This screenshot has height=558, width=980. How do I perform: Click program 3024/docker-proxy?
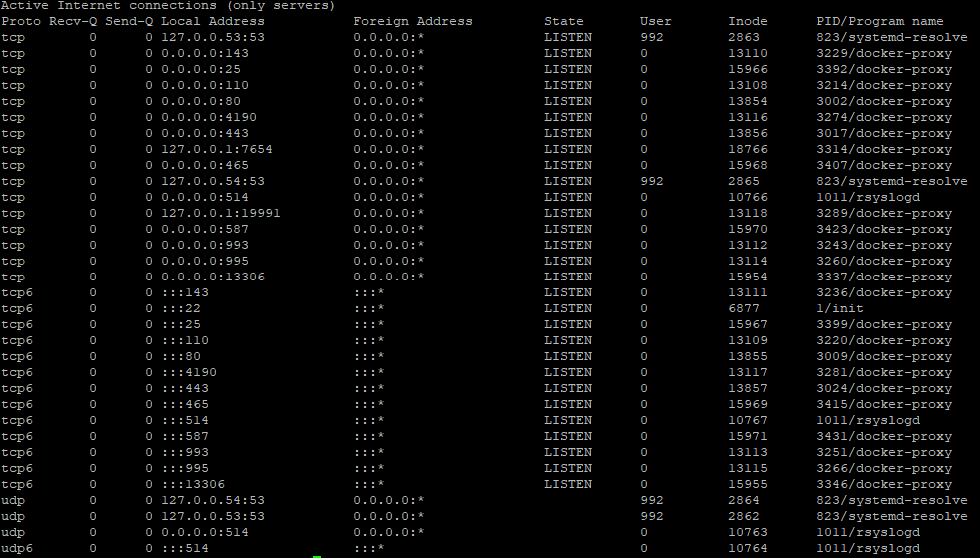click(x=884, y=388)
